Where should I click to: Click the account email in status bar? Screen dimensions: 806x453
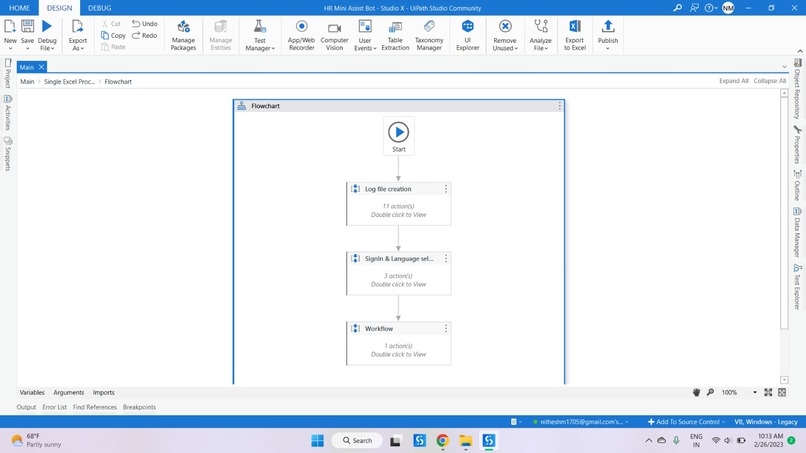pyautogui.click(x=581, y=422)
